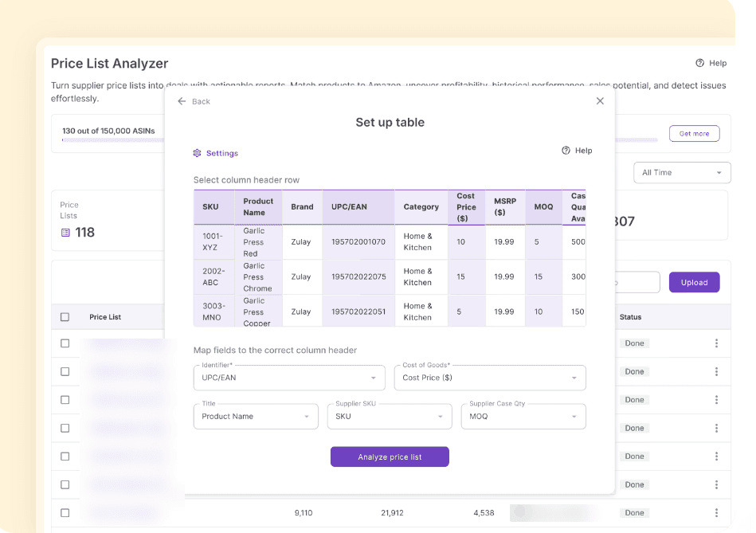Click the Cost Price ($) column header
This screenshot has height=533, width=756.
tap(466, 207)
